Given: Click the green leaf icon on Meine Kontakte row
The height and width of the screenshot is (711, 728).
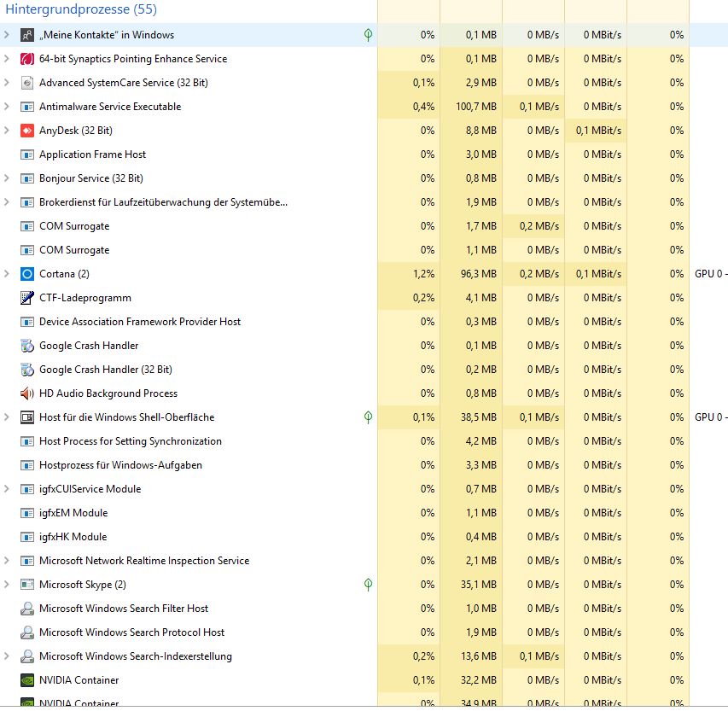Looking at the screenshot, I should [x=368, y=35].
